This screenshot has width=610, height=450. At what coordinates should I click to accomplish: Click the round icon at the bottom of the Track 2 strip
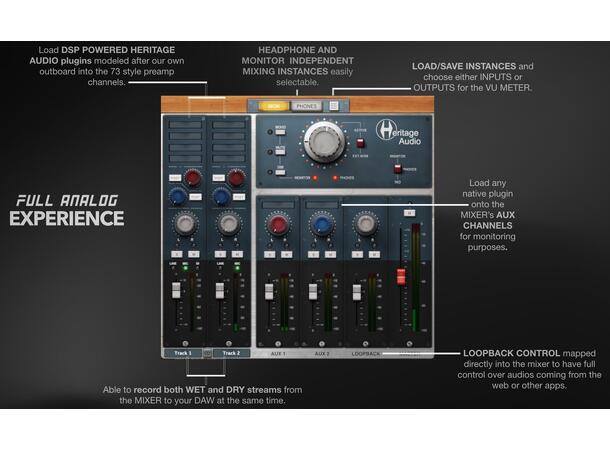(x=229, y=343)
